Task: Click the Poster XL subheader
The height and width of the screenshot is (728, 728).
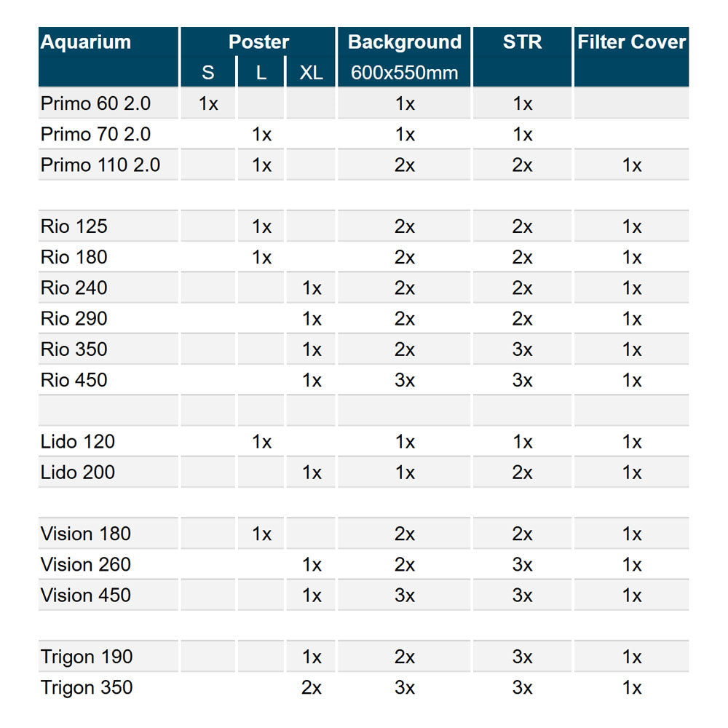Action: pos(311,72)
